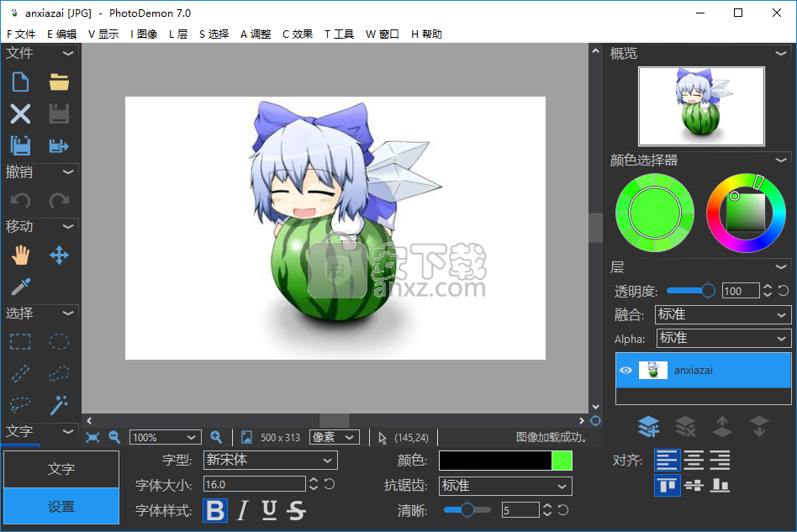The image size is (797, 532).
Task: Open the I 图像 menu
Action: [144, 34]
